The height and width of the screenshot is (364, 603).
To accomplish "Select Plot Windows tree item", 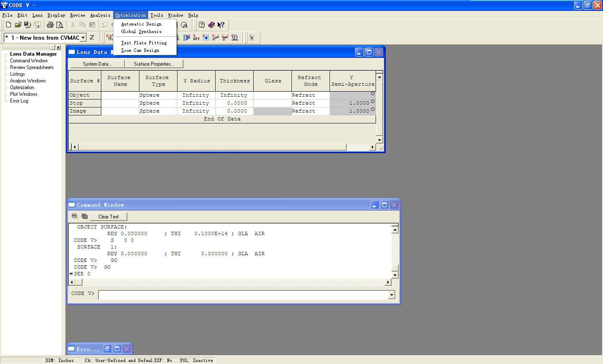I will 24,94.
